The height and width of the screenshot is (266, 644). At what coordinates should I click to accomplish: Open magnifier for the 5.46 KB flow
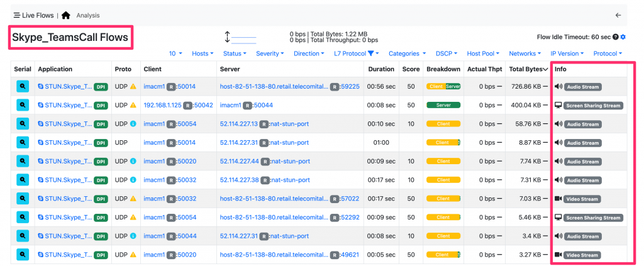click(23, 217)
